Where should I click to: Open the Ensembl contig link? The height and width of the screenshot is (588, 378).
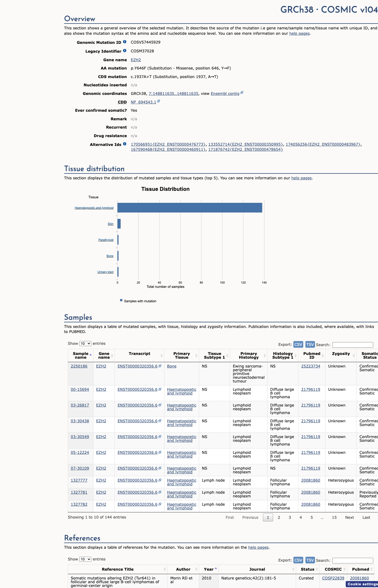pyautogui.click(x=225, y=94)
